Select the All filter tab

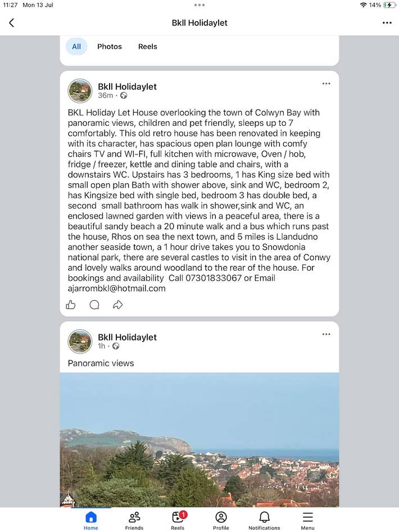(x=76, y=47)
